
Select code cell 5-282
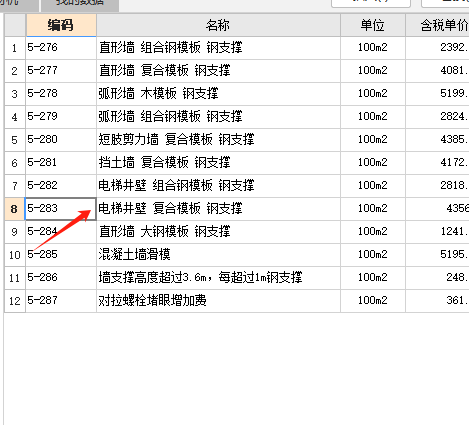click(61, 186)
